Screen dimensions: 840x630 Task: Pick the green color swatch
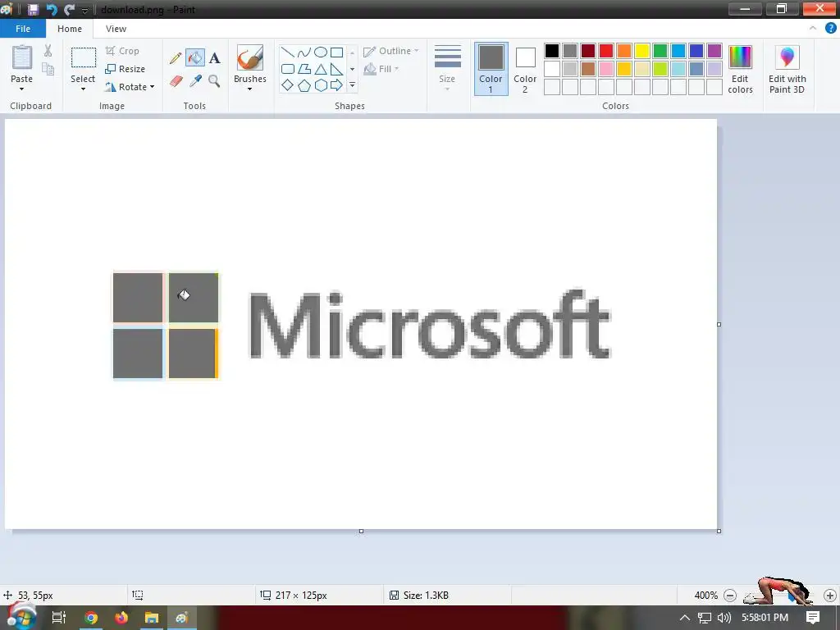coord(660,51)
